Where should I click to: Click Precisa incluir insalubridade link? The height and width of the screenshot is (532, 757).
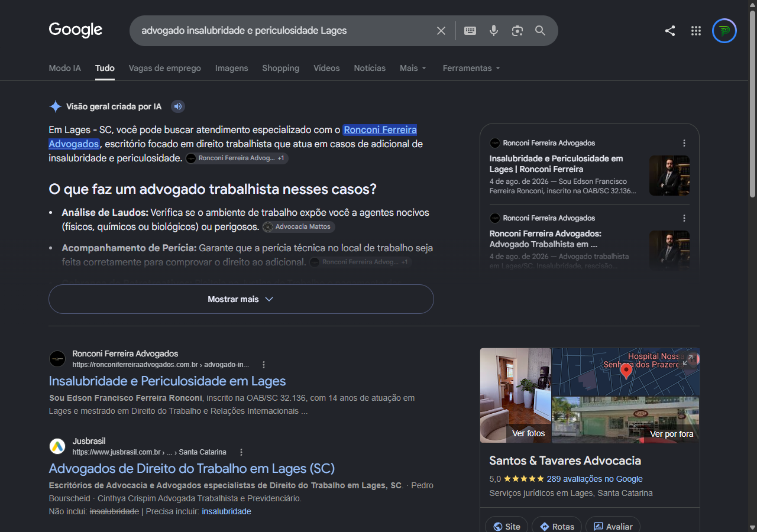(227, 511)
